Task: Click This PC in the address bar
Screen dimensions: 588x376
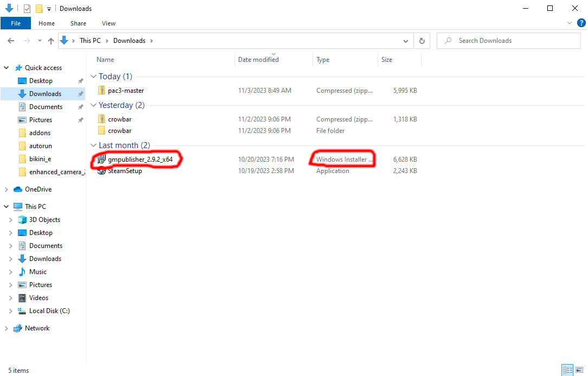Action: coord(91,41)
